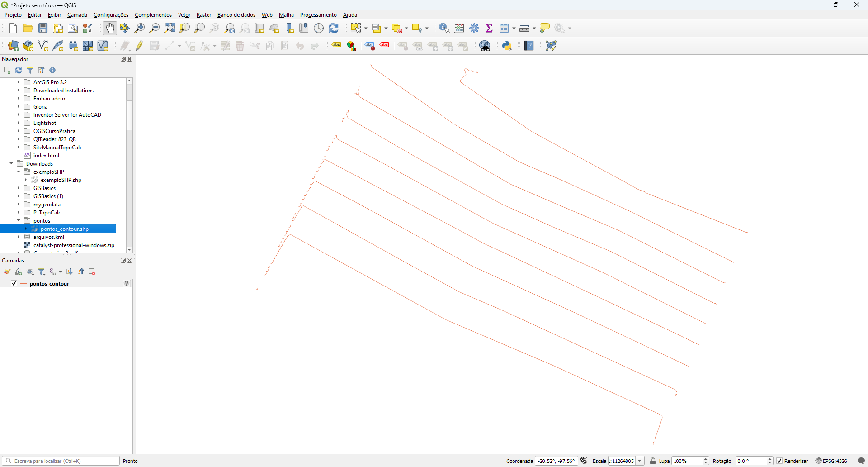Select the Pan Map hand tool
The image size is (868, 467).
pyautogui.click(x=110, y=28)
